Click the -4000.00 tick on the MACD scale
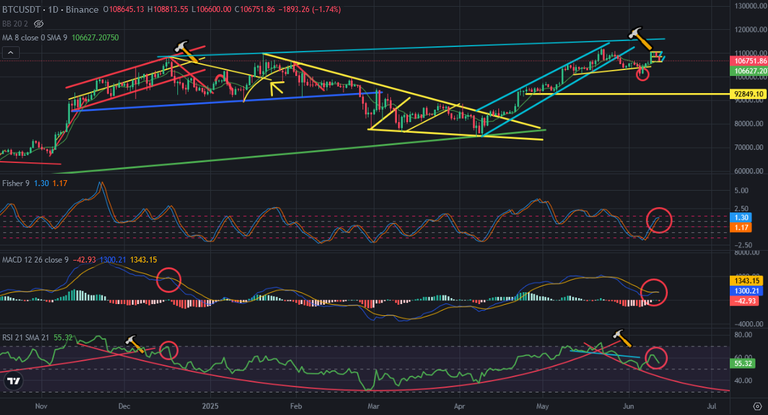 (x=748, y=324)
